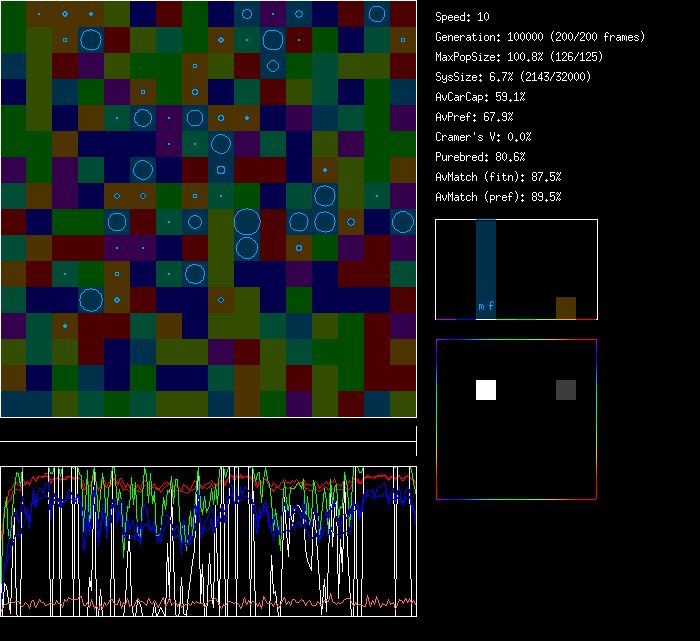
Task: Click the large circle in the grid's top-right corner
Action: pyautogui.click(x=377, y=14)
